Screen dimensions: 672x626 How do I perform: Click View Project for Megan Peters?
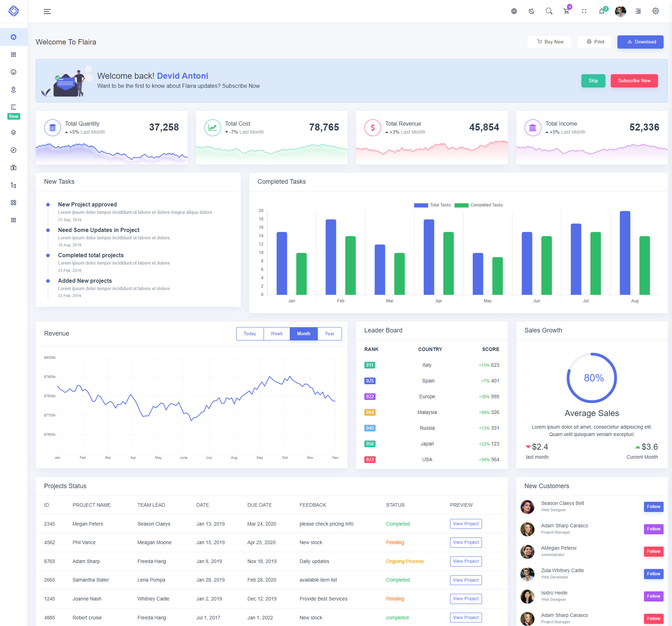point(465,524)
